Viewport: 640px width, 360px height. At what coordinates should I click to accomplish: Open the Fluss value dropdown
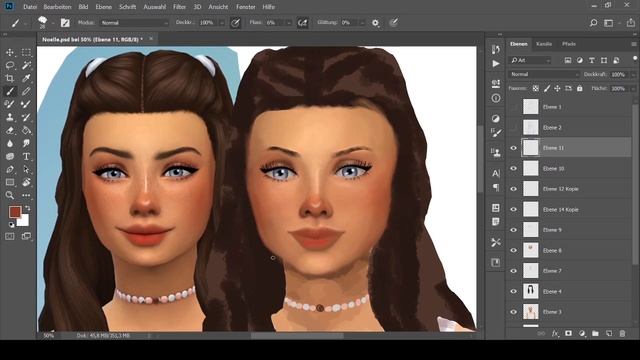coord(289,23)
